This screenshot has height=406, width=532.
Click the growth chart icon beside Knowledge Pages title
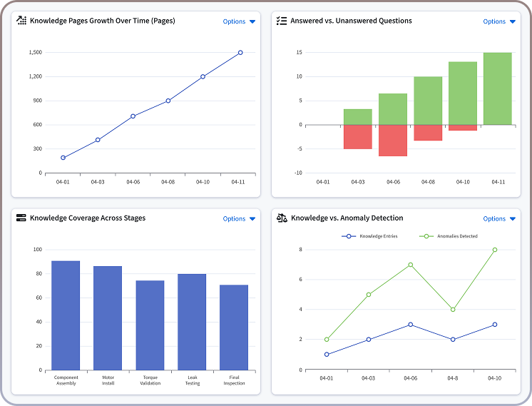point(21,21)
